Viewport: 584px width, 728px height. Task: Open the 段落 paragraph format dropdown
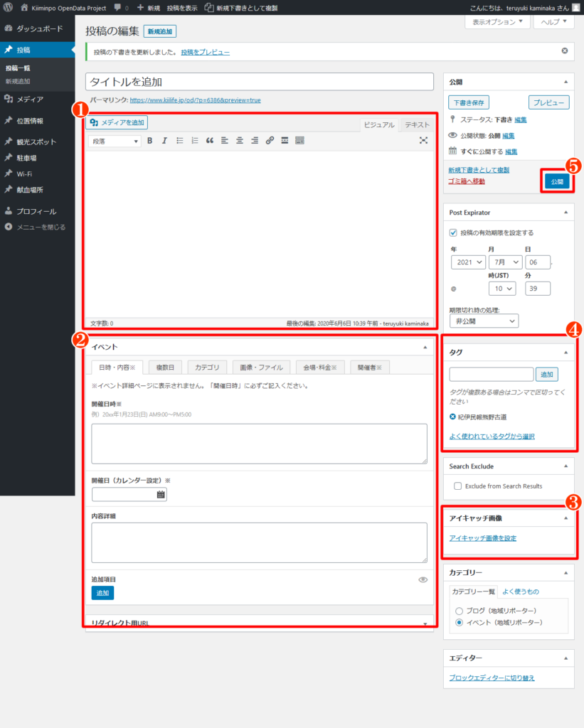coord(115,141)
